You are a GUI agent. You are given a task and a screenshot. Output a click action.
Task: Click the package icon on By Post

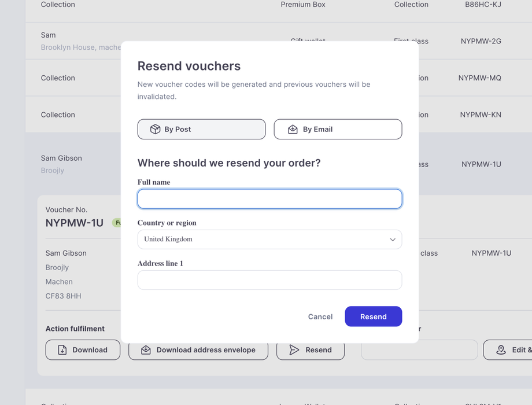155,129
